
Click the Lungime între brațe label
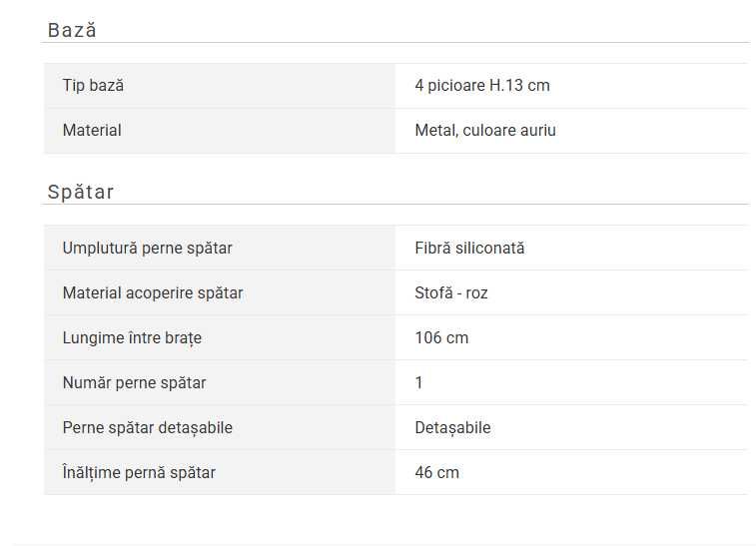point(132,337)
